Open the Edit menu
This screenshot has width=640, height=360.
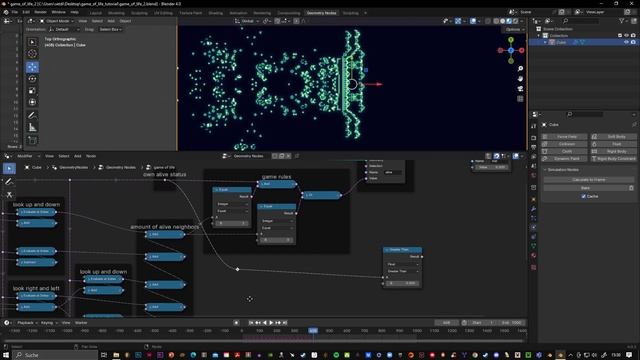[26, 12]
